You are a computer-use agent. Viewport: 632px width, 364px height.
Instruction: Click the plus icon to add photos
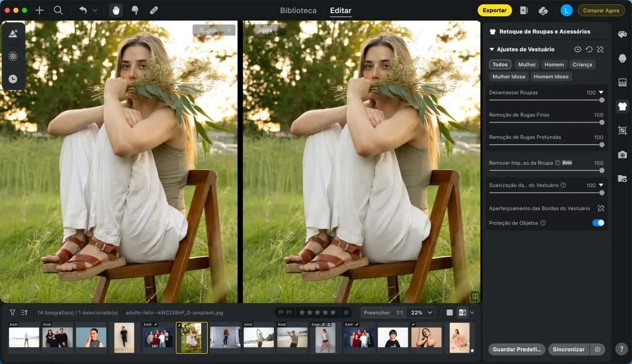(x=39, y=10)
